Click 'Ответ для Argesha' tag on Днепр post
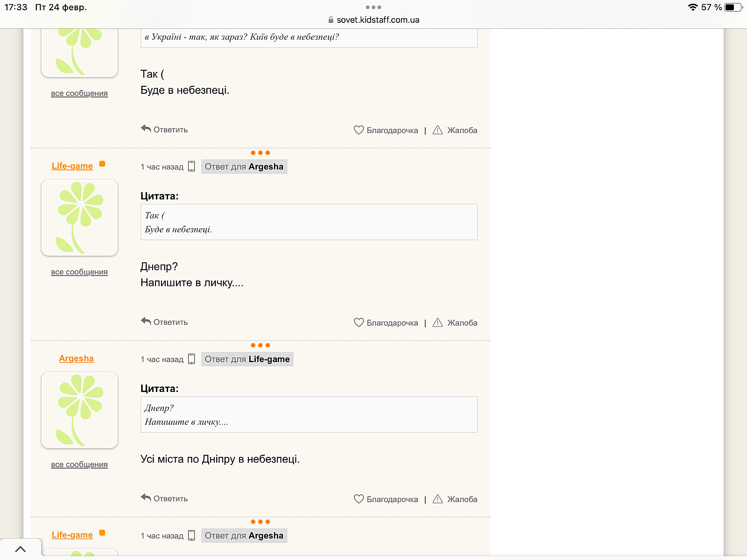Viewport: 747px width, 560px height. [244, 167]
